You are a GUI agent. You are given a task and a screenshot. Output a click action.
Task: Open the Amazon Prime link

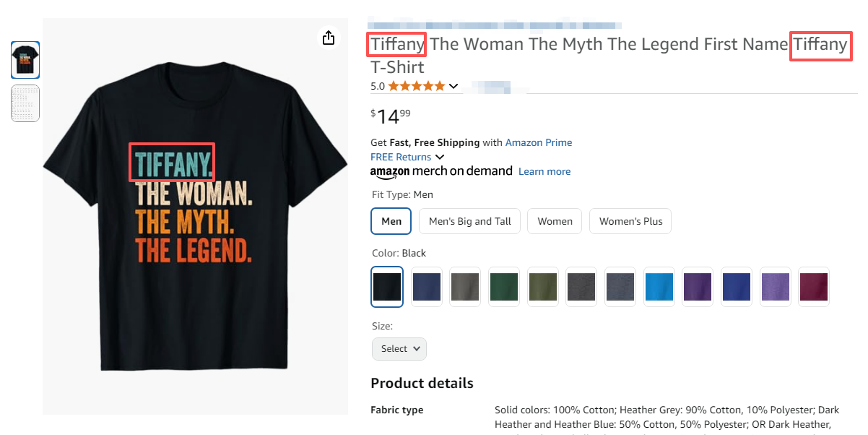point(539,142)
